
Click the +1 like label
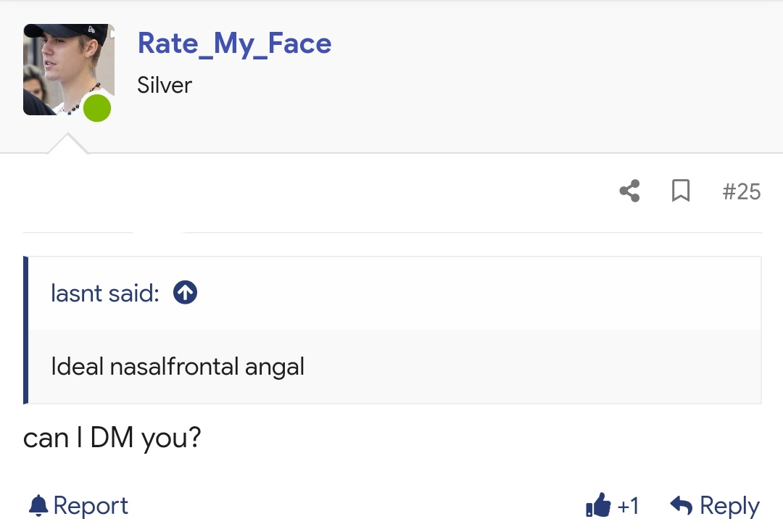628,506
